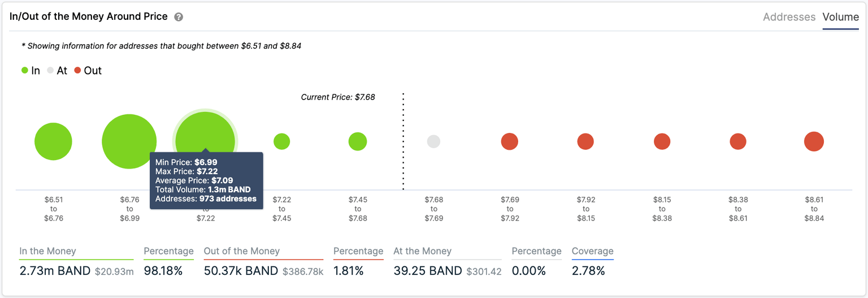Image resolution: width=868 pixels, height=298 pixels.
Task: Click the red $8.15 to $8.38 bubble
Action: 662,141
